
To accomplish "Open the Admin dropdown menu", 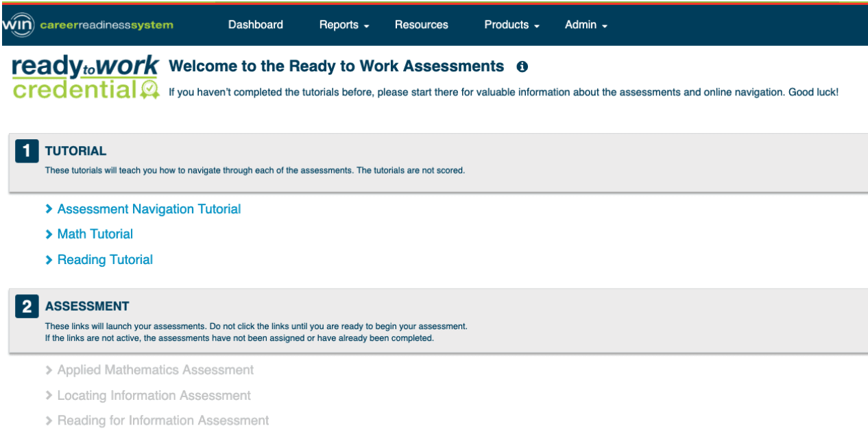I will (x=586, y=25).
